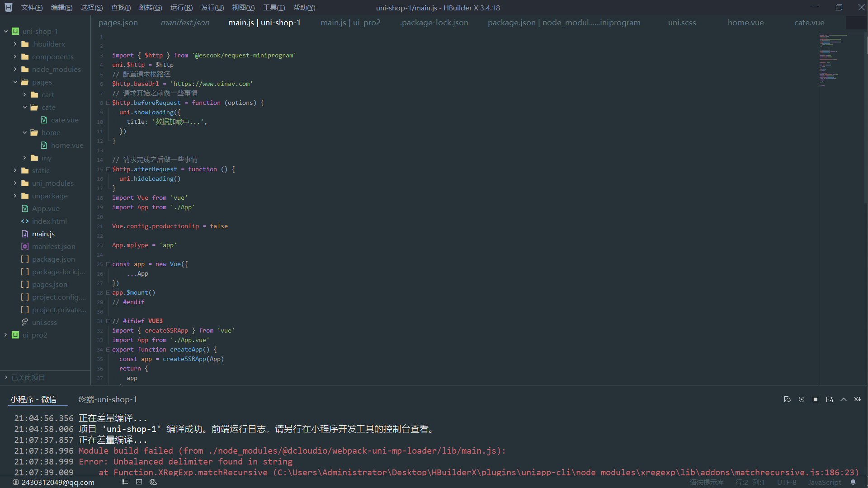Click the terminal icon in the status bar

click(x=139, y=482)
